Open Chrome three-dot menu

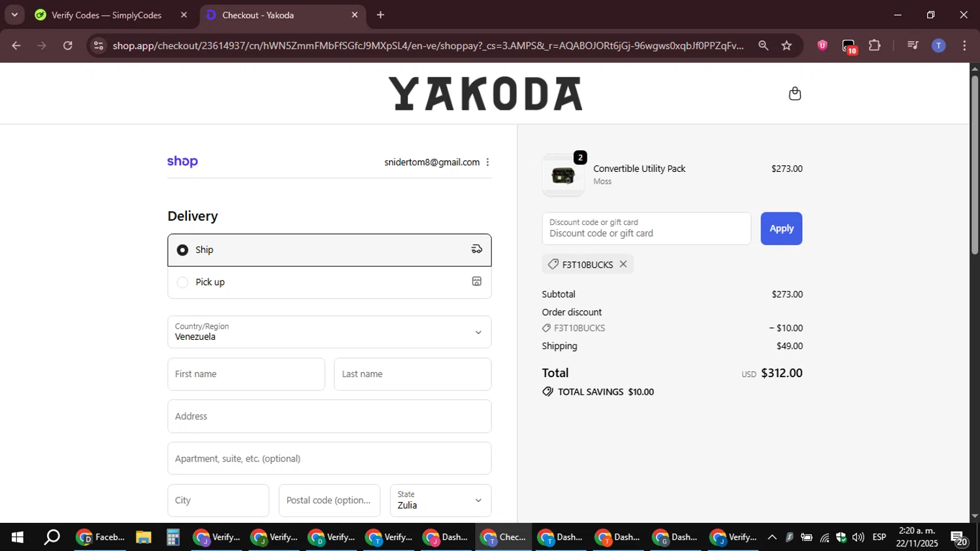pyautogui.click(x=964, y=45)
